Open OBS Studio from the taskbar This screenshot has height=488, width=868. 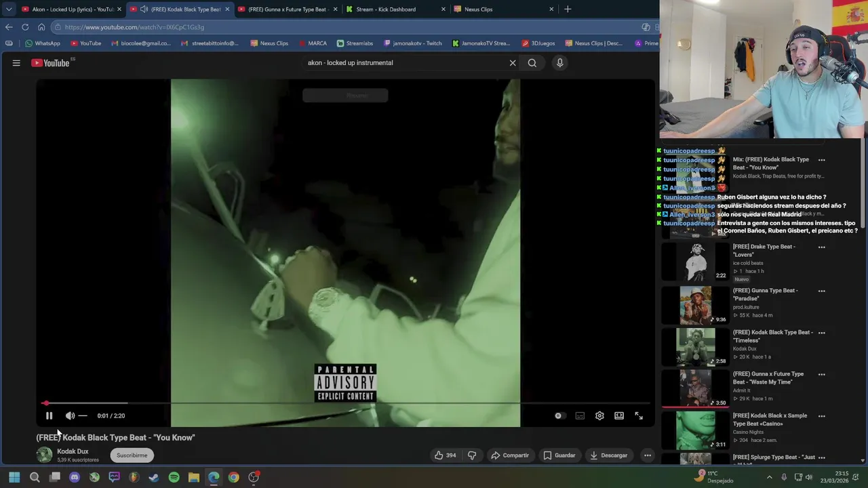click(x=254, y=477)
